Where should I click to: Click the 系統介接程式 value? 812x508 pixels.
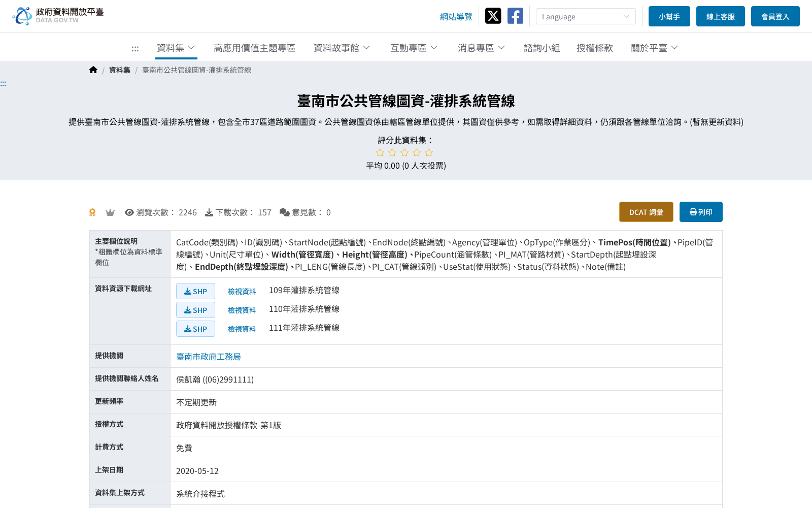tap(200, 494)
